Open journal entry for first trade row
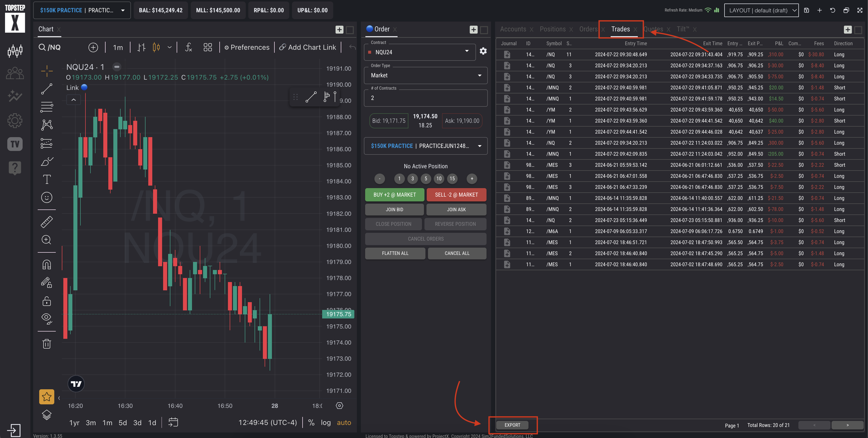 [507, 54]
